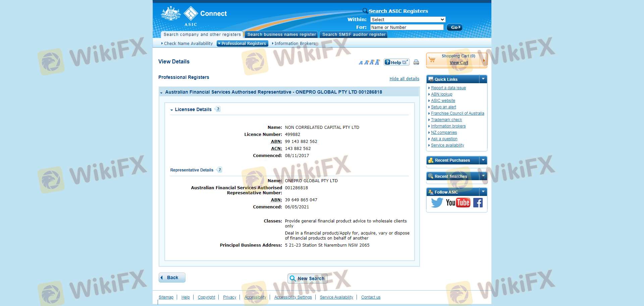
Task: Click Licensee Details help question icon
Action: click(x=218, y=109)
